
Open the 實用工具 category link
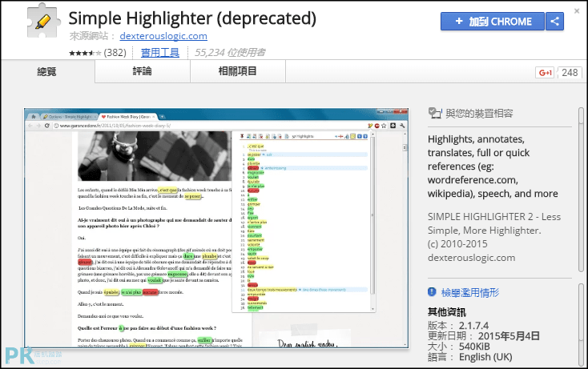coord(159,53)
